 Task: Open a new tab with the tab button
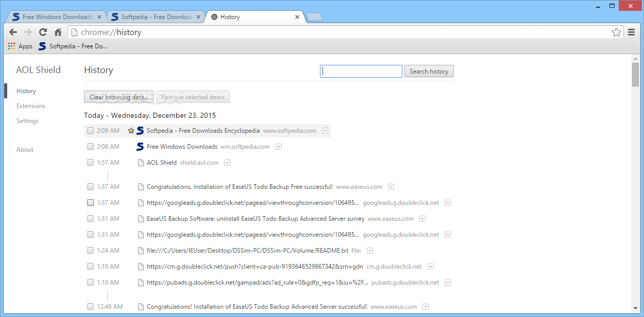coord(314,17)
